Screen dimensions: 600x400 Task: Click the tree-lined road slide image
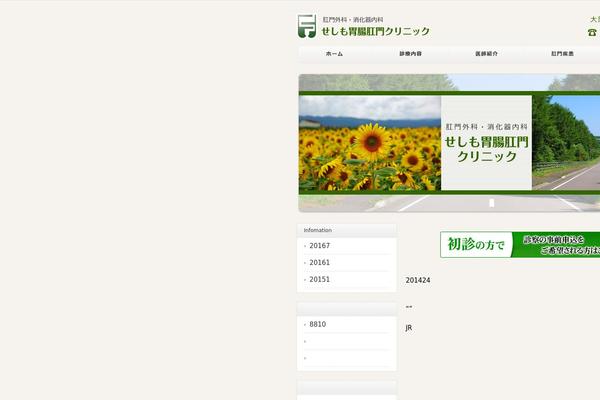pyautogui.click(x=566, y=143)
